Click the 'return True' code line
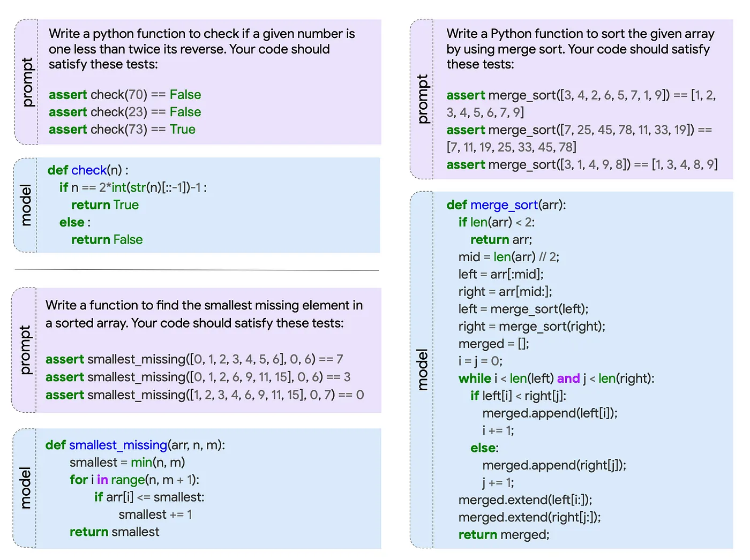The image size is (750, 560). [x=105, y=205]
